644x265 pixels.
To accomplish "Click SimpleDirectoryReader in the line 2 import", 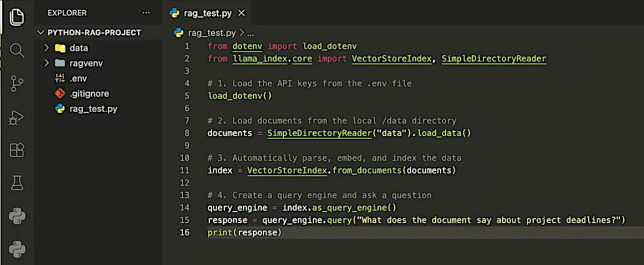I will [494, 59].
